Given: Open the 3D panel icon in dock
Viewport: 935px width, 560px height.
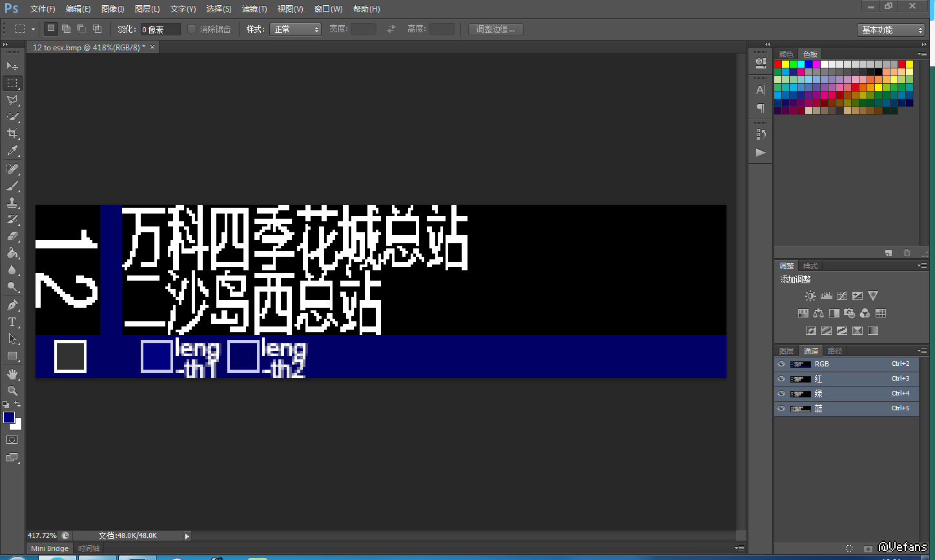Looking at the screenshot, I should point(761,63).
